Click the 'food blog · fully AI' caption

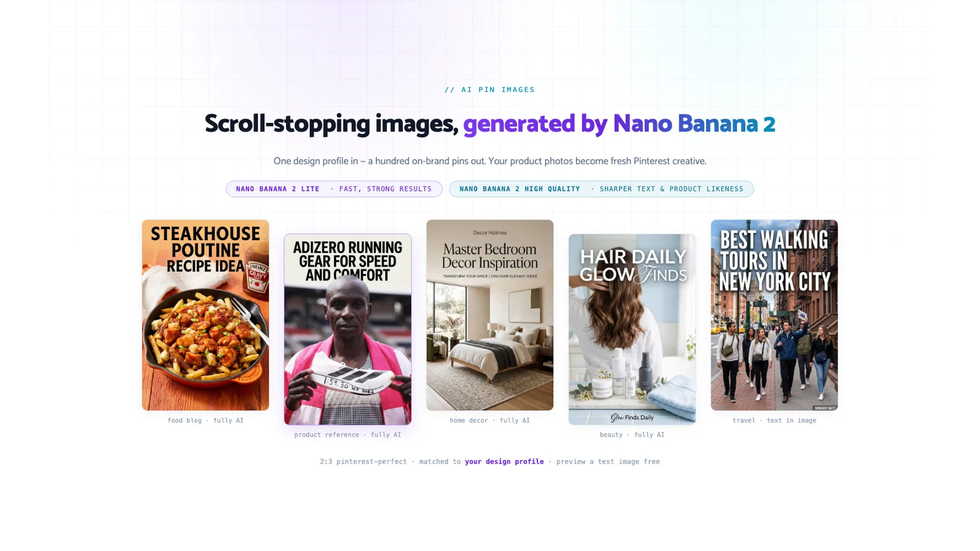205,420
